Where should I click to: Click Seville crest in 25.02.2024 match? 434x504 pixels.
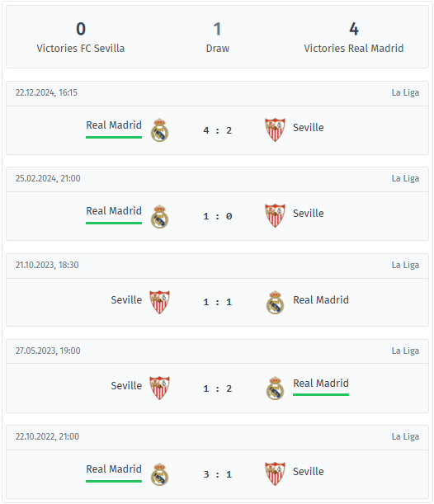[x=275, y=215]
